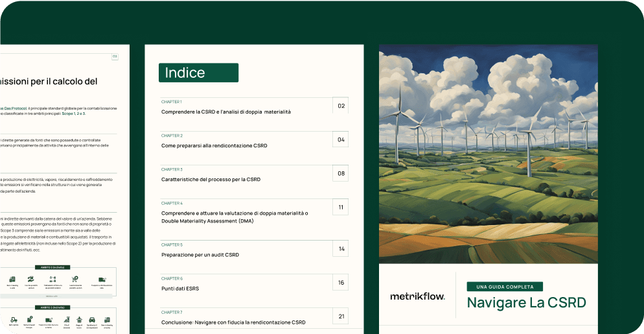The image size is (644, 334).
Task: Click the tractor icon in lower row
Action: [14, 320]
